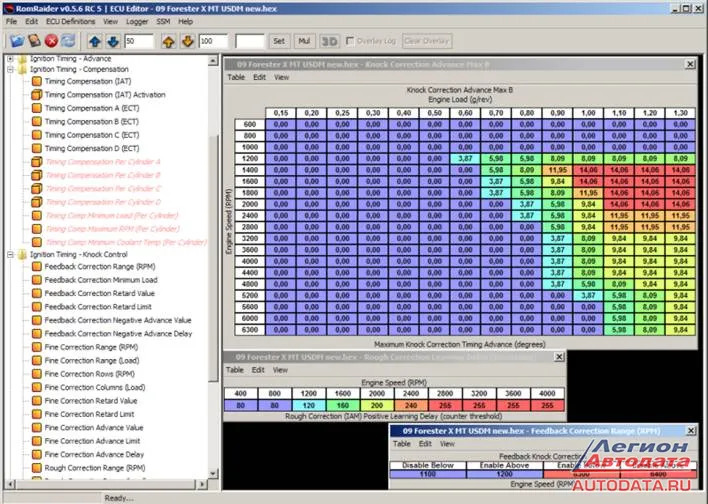Toggle the Overlay Log checkbox
Image resolution: width=708 pixels, height=504 pixels.
349,41
